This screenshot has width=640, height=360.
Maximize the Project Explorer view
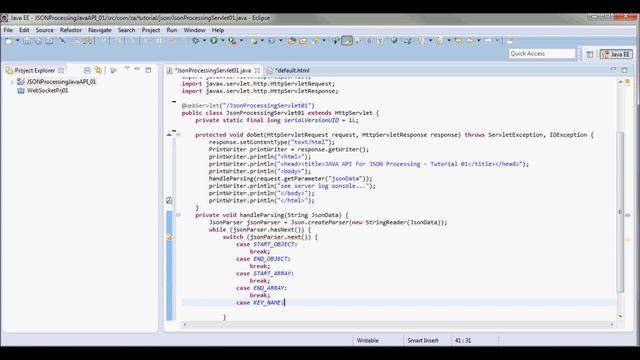point(148,70)
